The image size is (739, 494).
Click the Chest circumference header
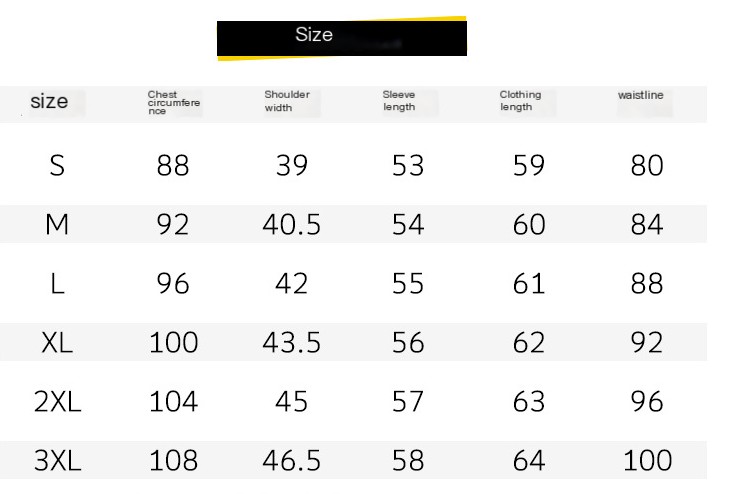coord(173,102)
